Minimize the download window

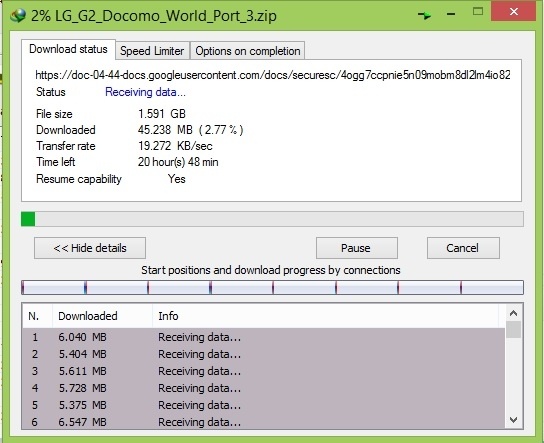[x=451, y=14]
